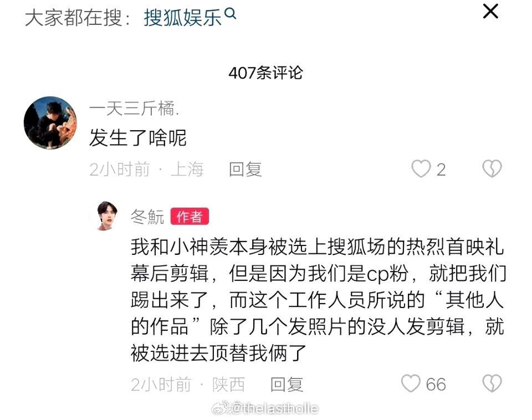Tap the search magnifier next to 搜狐娱乐
Viewport: 532px width, 420px height.
pos(231,13)
